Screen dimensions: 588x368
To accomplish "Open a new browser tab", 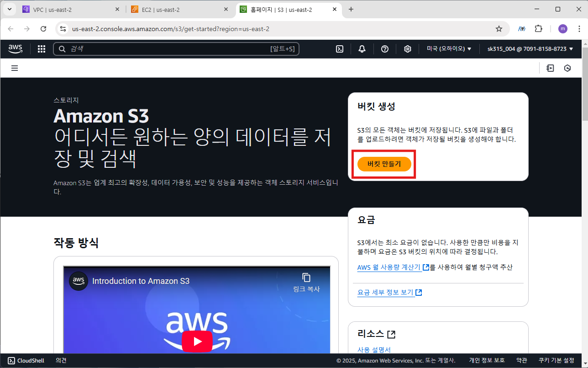I will coord(351,9).
